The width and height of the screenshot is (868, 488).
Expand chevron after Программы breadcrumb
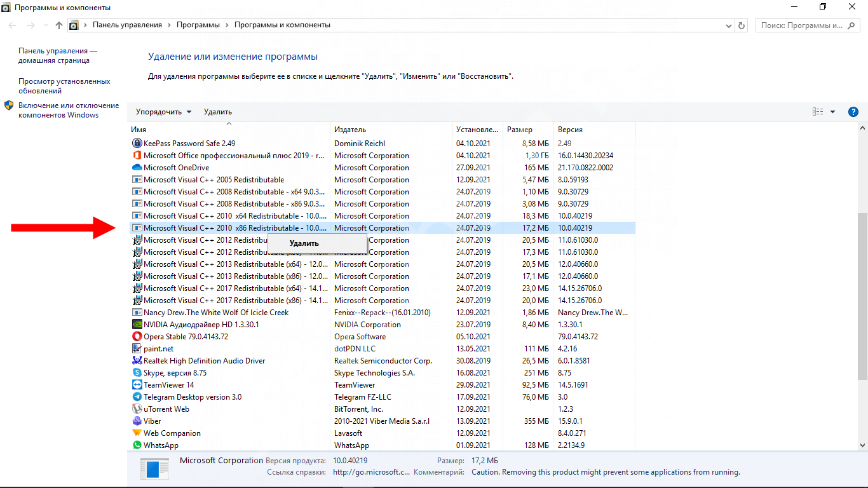pos(227,25)
